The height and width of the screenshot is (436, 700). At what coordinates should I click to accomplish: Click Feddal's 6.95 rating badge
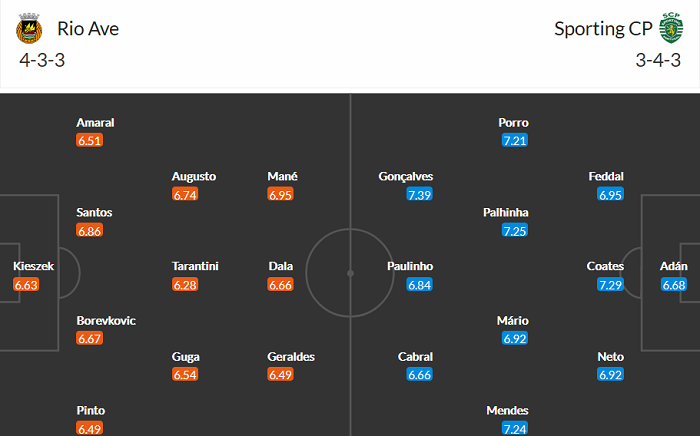(611, 195)
